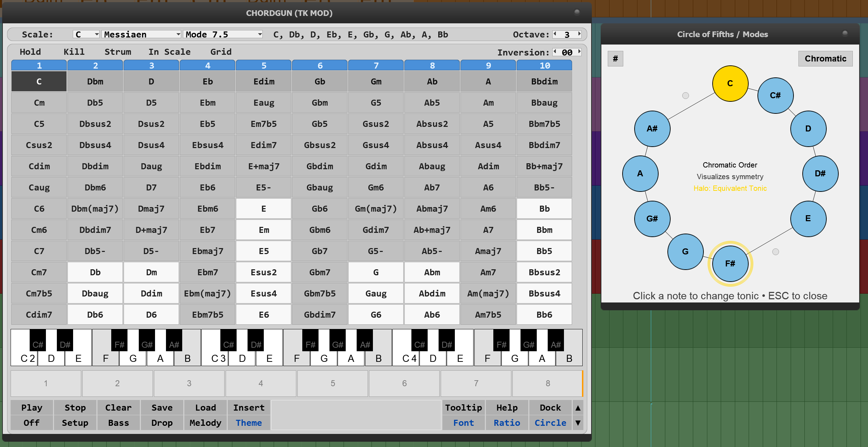Open the Messiaen scale type dropdown
This screenshot has height=447, width=868.
point(142,34)
